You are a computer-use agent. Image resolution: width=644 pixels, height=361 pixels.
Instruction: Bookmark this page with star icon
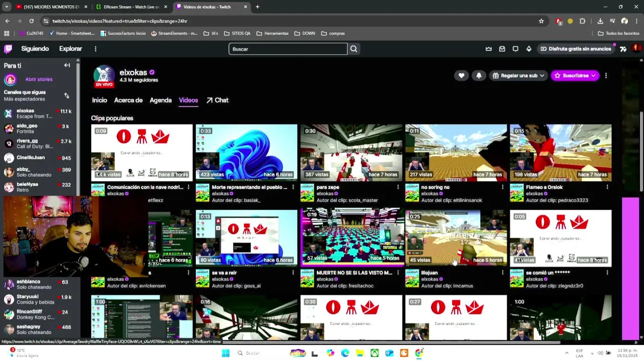tap(541, 21)
